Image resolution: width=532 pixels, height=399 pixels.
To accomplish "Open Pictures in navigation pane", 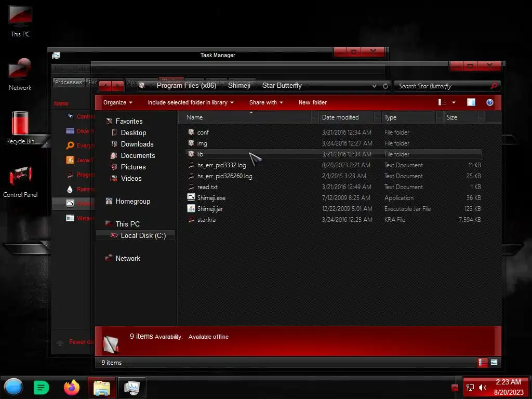I will [x=133, y=167].
